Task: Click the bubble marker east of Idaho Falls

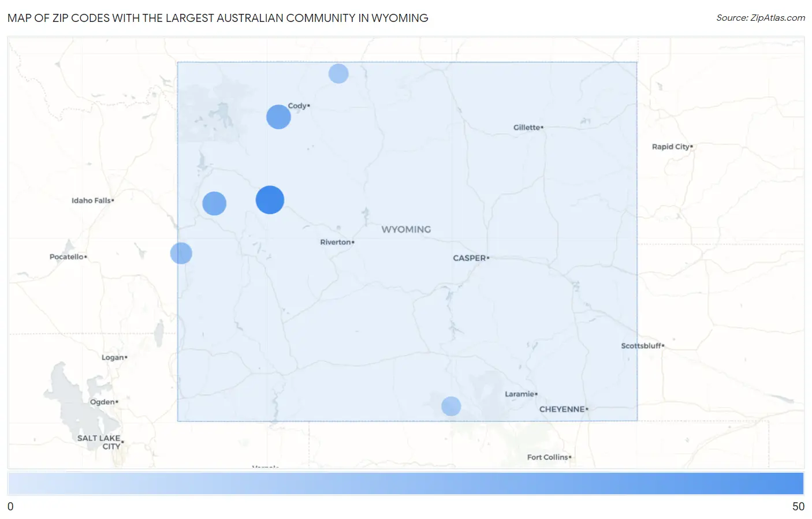Action: pyautogui.click(x=214, y=203)
